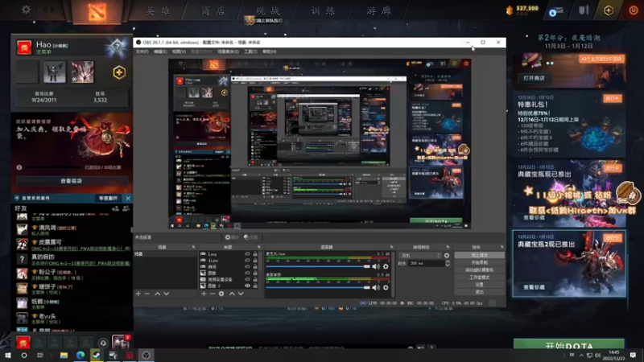Mute the 桌面音频 speaker icon
644x362 pixels.
[x=376, y=288]
